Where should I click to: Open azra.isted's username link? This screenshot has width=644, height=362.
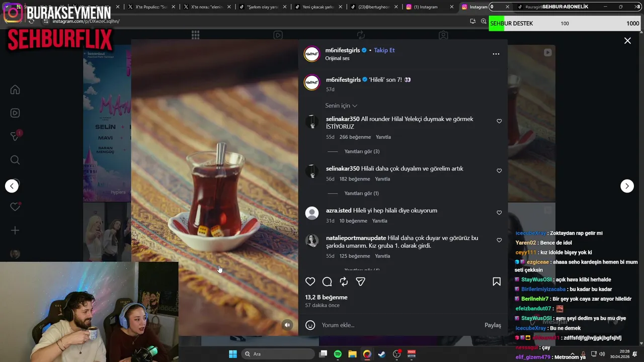tap(339, 211)
